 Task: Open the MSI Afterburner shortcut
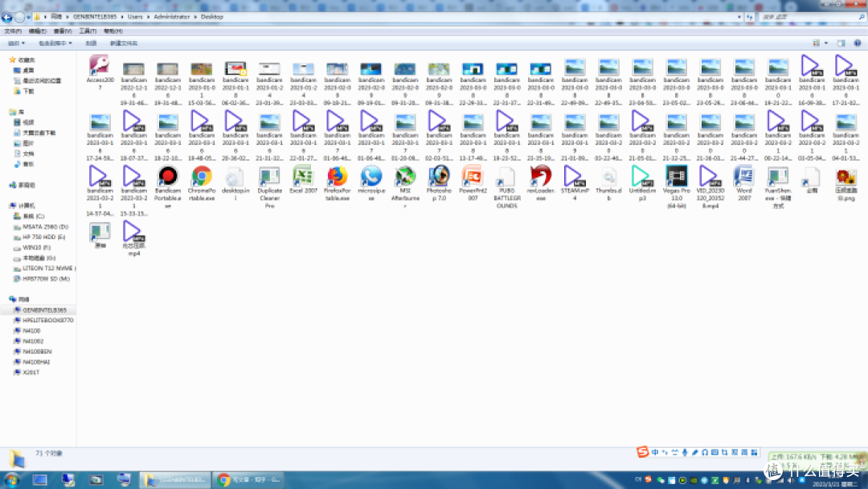point(405,187)
